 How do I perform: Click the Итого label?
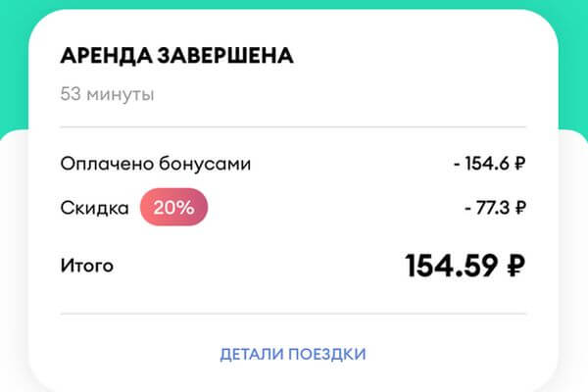[86, 265]
